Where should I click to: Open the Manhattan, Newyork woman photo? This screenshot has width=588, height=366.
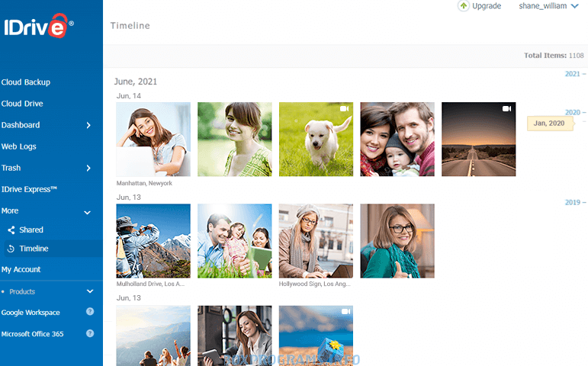[153, 140]
